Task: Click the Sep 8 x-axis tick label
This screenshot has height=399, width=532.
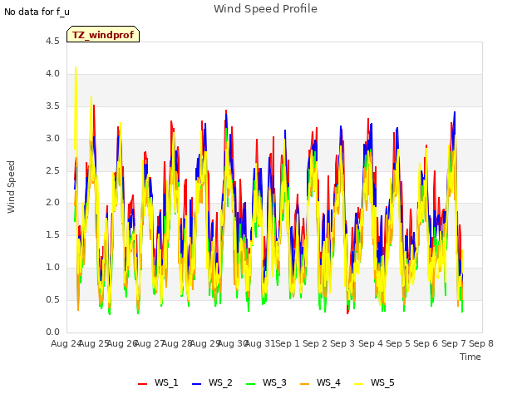Action: tap(481, 343)
